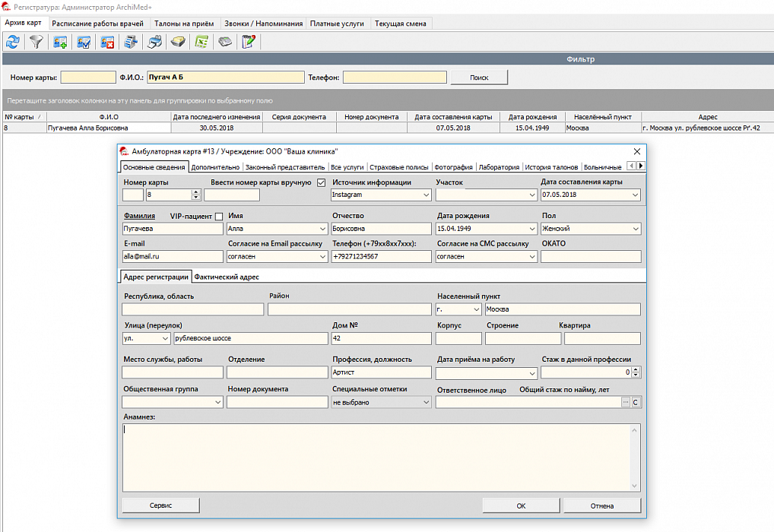This screenshot has height=532, width=774.
Task: Open the Пол dropdown list
Action: (635, 229)
